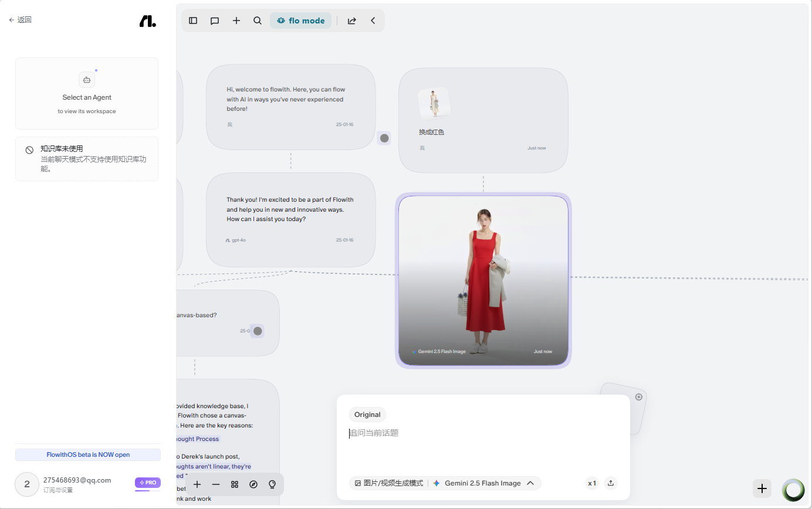This screenshot has width=812, height=509.
Task: Toggle flo mode
Action: (x=300, y=21)
